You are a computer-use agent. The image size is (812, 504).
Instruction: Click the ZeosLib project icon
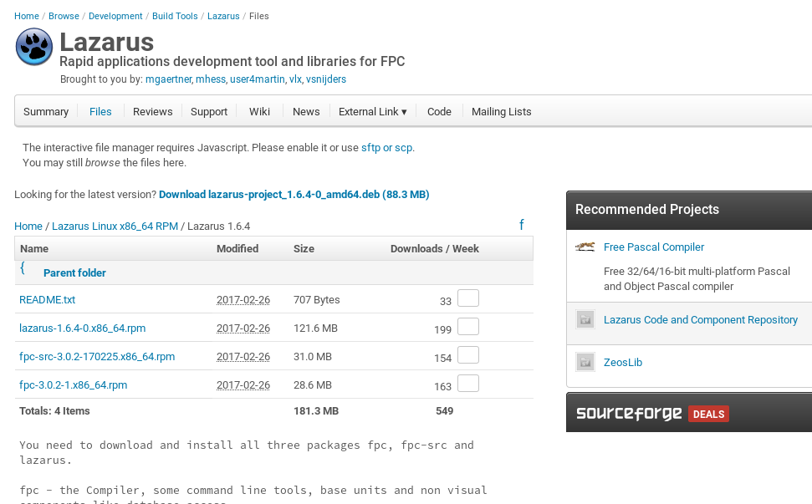pos(585,363)
